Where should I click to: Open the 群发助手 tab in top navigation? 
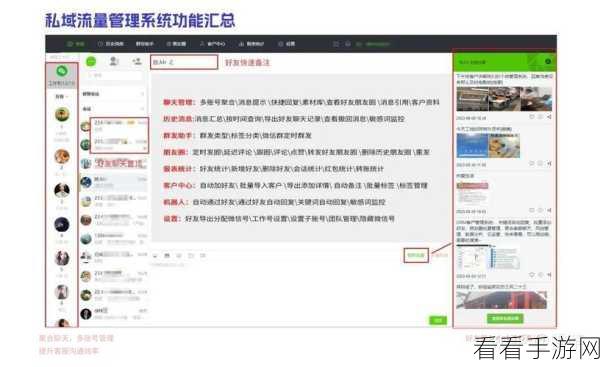(x=145, y=44)
